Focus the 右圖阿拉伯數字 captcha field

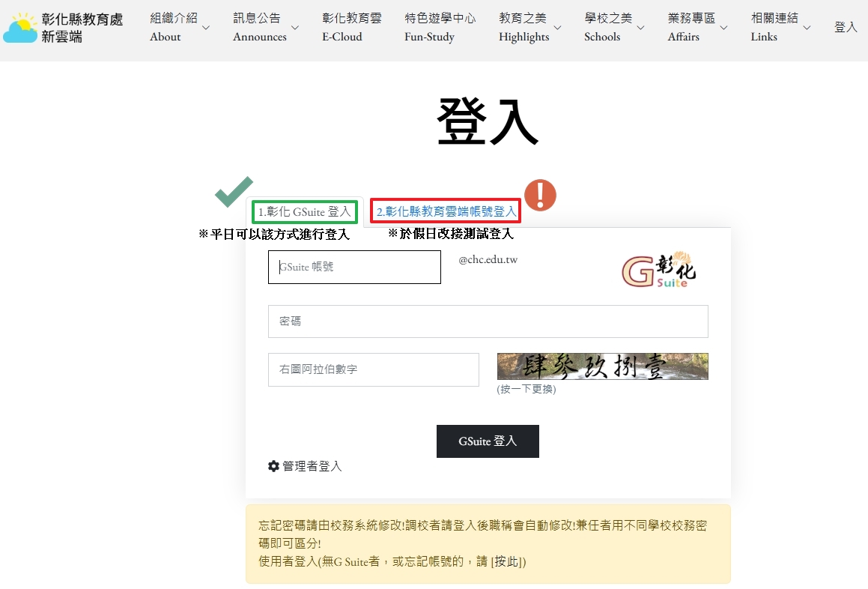(373, 369)
